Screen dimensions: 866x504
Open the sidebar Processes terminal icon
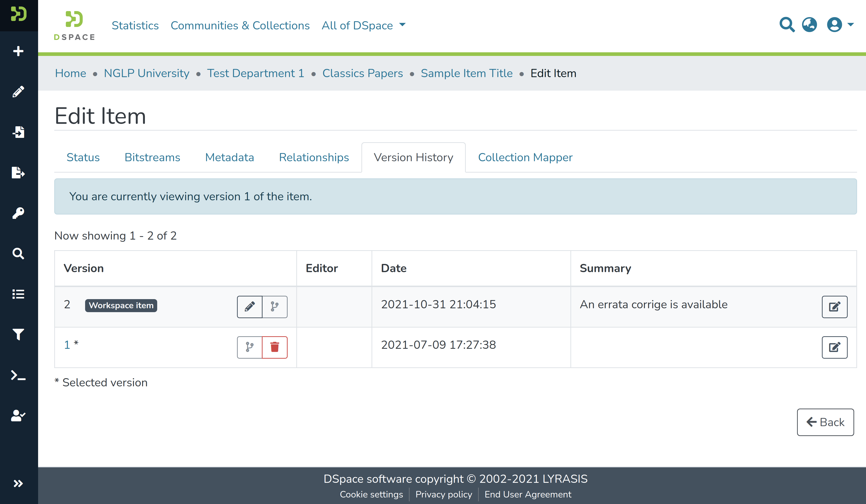tap(18, 375)
